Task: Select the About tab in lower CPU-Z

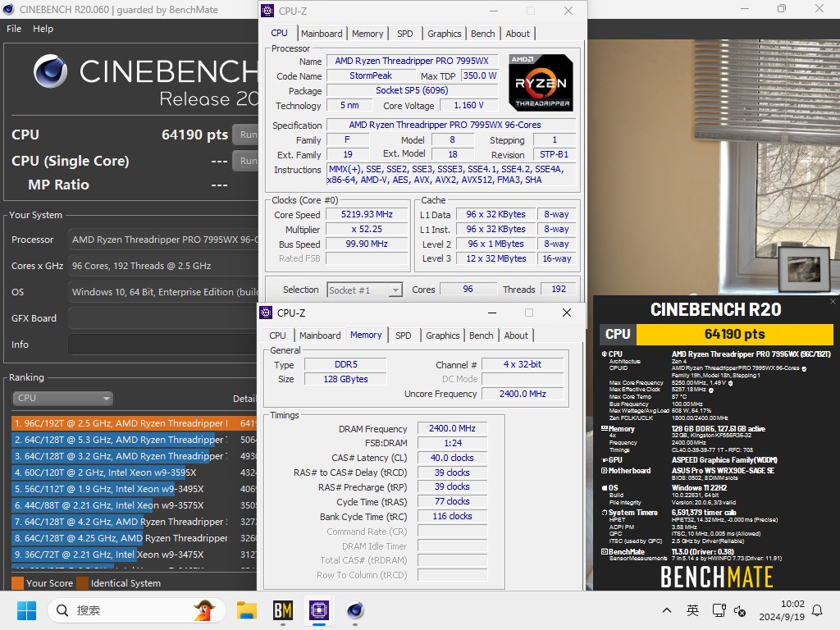Action: coord(516,336)
